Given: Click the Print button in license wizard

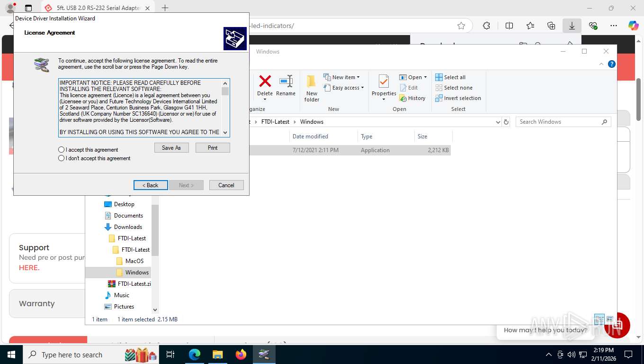Looking at the screenshot, I should click(x=213, y=148).
